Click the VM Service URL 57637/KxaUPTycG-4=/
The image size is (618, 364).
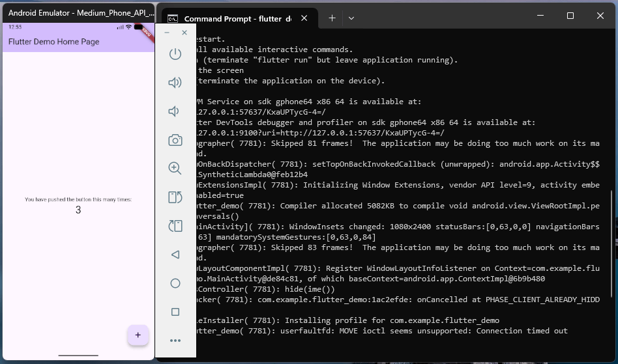pyautogui.click(x=261, y=112)
